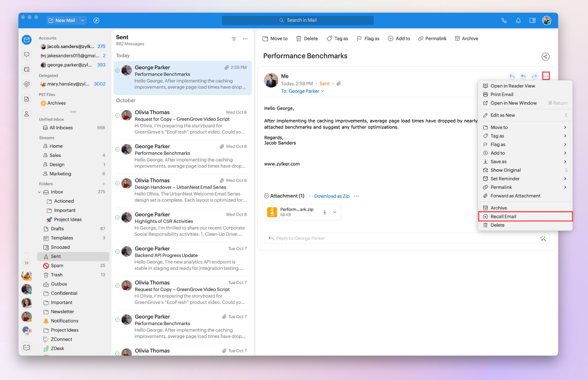Click the attachment paperclip in message header

pos(339,84)
